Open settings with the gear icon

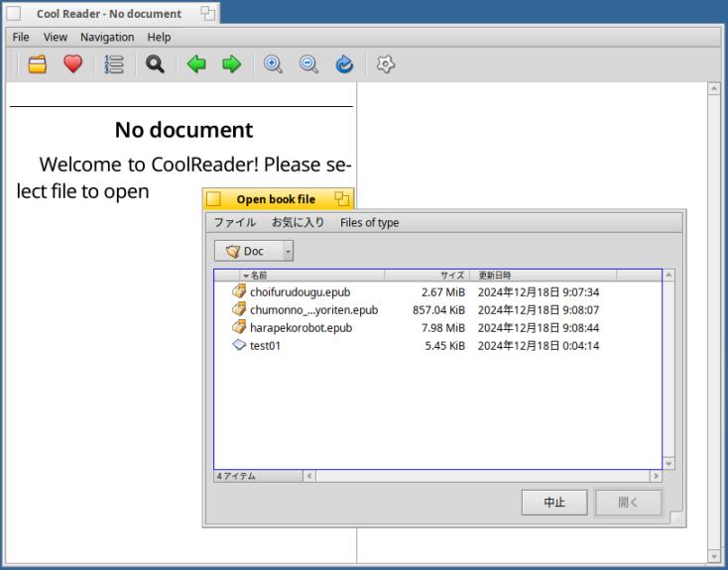386,64
